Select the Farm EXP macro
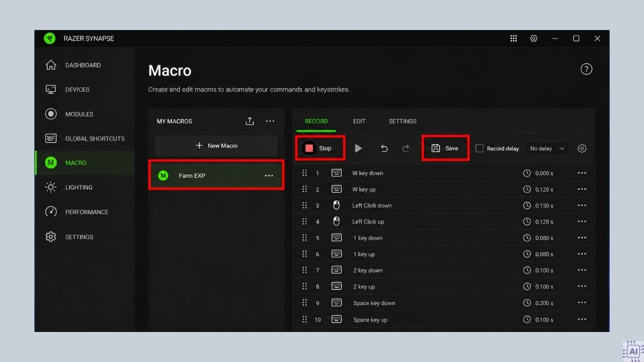Image resolution: width=644 pixels, height=362 pixels. 216,176
